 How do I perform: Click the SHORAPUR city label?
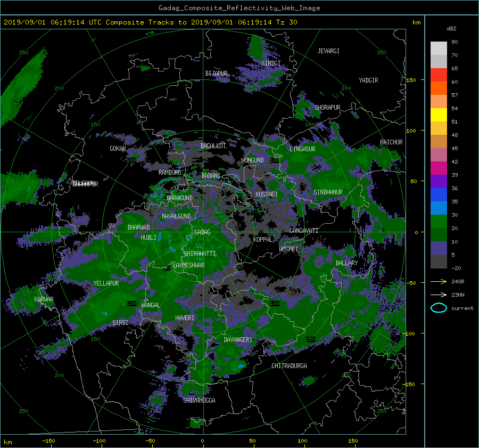point(327,107)
